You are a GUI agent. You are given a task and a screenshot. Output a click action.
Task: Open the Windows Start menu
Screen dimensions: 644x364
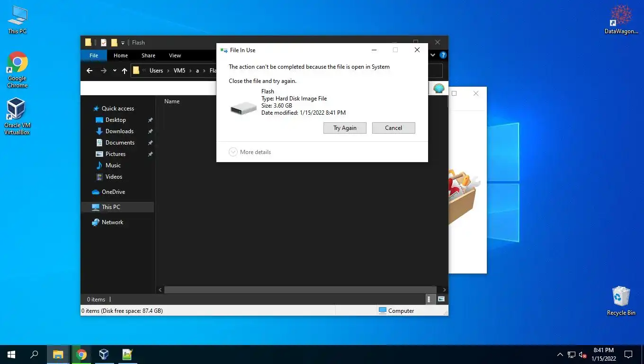click(x=11, y=355)
